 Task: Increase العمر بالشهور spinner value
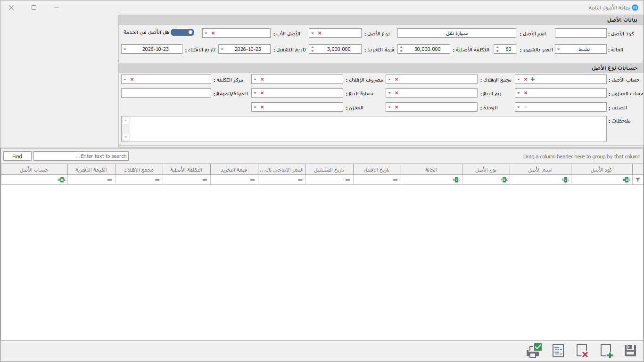tap(497, 47)
